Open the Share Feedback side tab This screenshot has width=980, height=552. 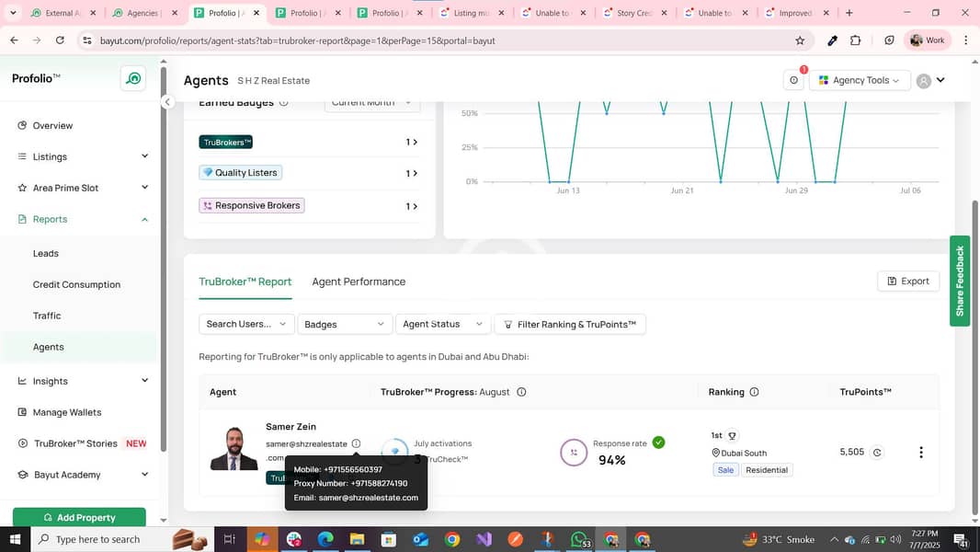[x=960, y=281]
